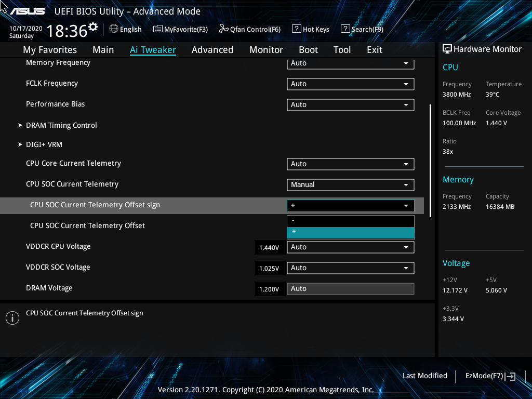Switch to the Main tab
532x399 pixels.
pyautogui.click(x=103, y=50)
